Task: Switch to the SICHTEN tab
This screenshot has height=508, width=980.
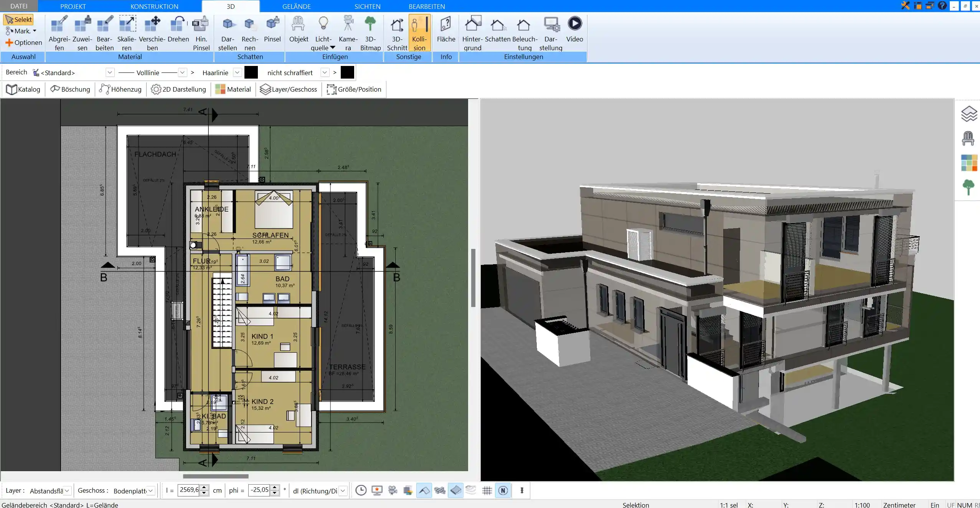Action: click(x=367, y=6)
